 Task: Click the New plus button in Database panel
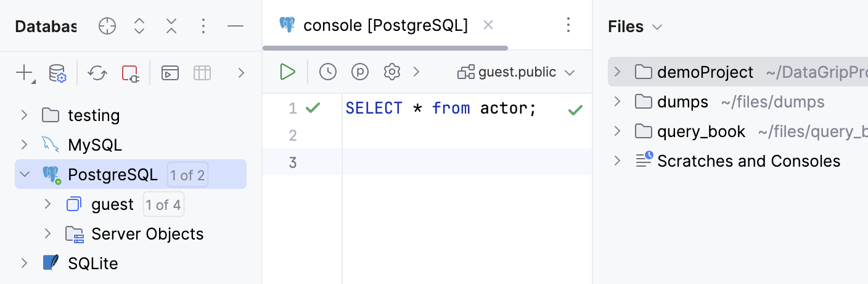[x=25, y=73]
